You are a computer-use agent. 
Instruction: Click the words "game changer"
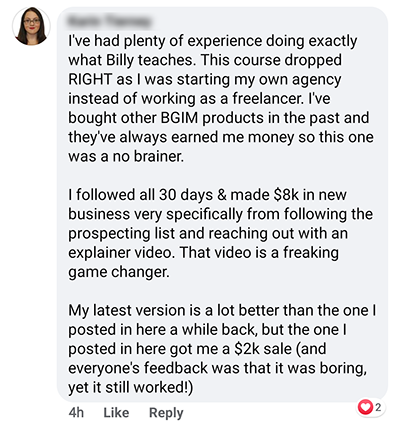coord(119,272)
